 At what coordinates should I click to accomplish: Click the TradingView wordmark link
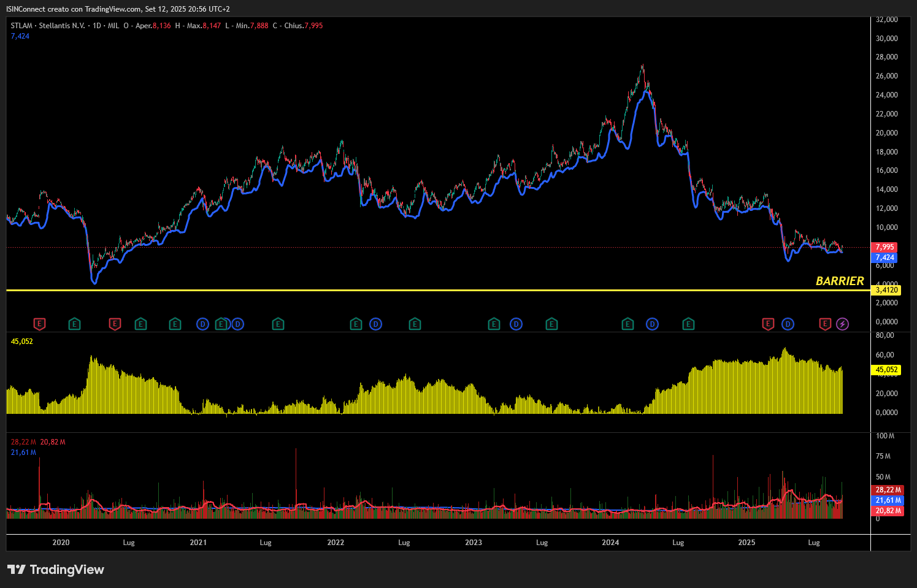click(67, 570)
